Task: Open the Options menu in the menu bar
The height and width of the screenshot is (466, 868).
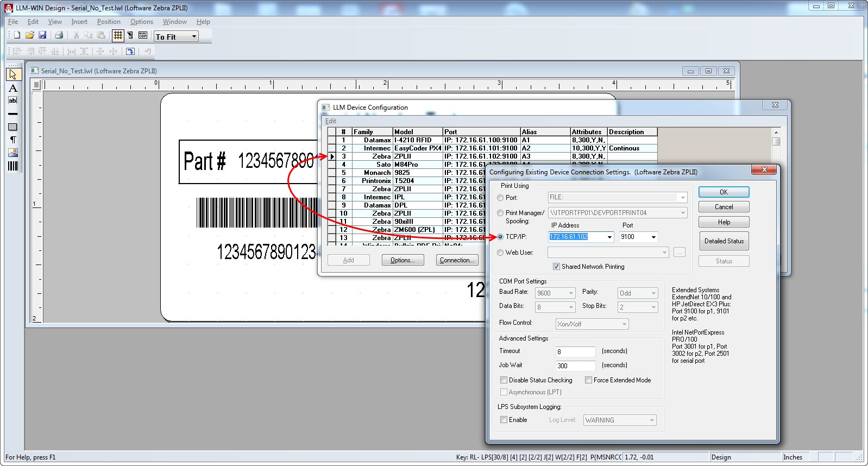Action: pos(141,22)
